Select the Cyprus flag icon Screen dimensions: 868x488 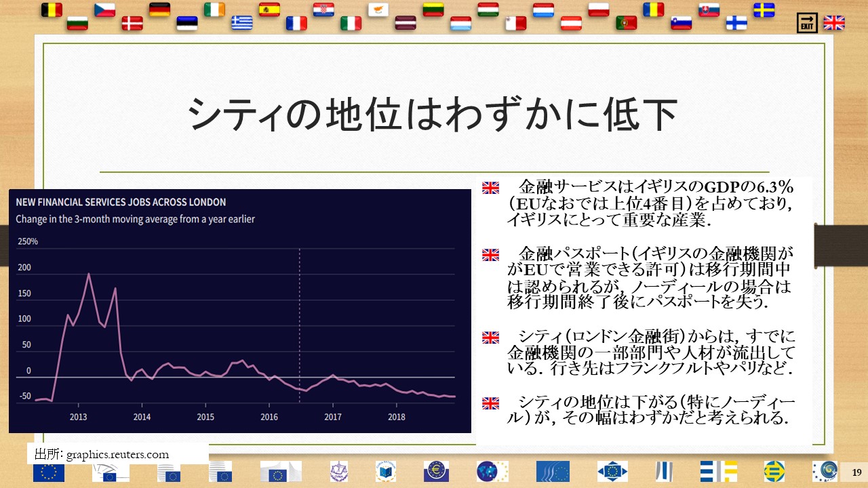[x=378, y=9]
